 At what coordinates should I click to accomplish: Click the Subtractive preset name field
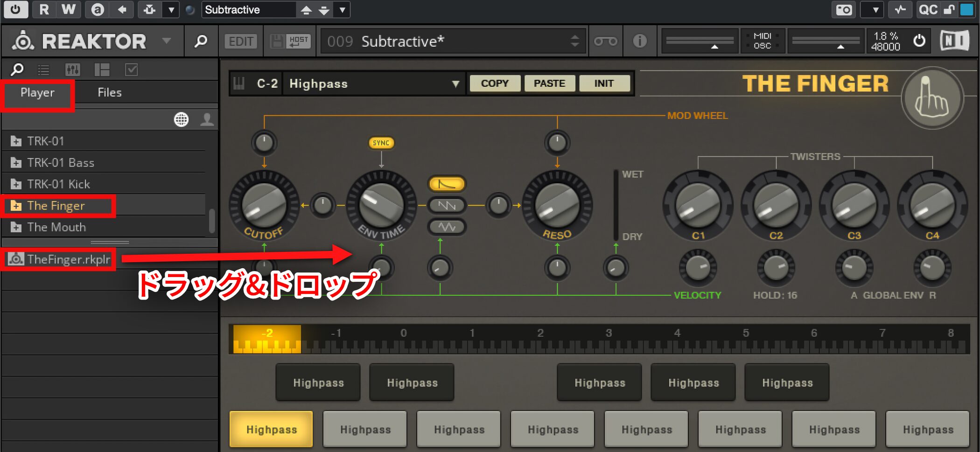(x=248, y=9)
